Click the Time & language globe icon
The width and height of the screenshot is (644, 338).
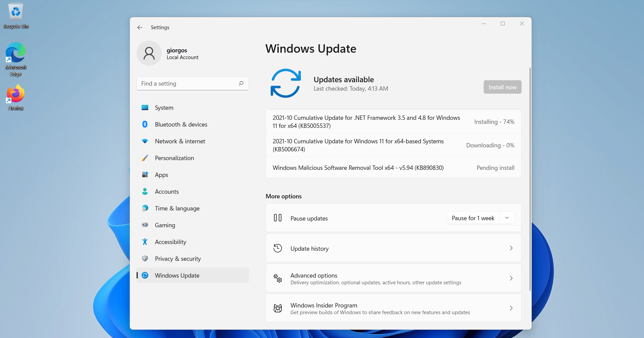click(145, 208)
